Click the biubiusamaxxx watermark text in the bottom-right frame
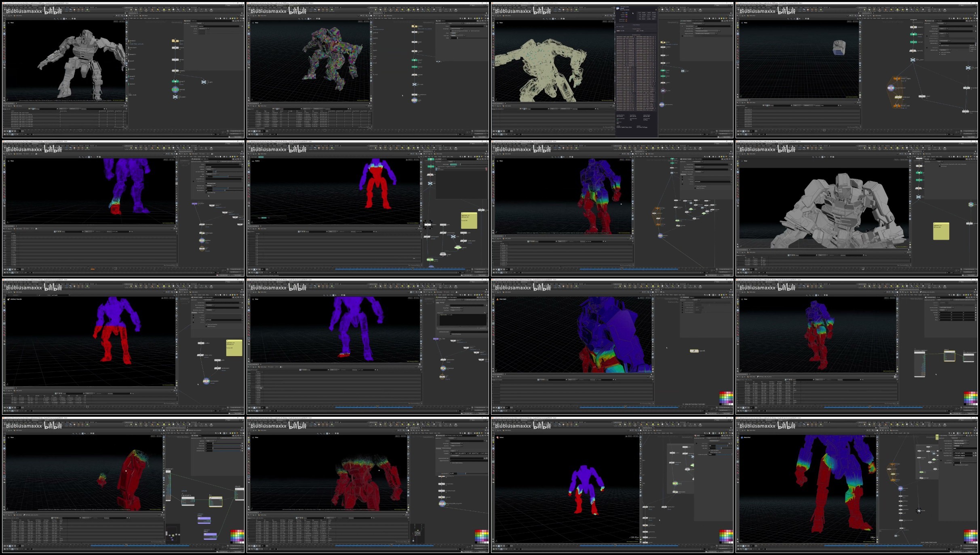 click(757, 426)
